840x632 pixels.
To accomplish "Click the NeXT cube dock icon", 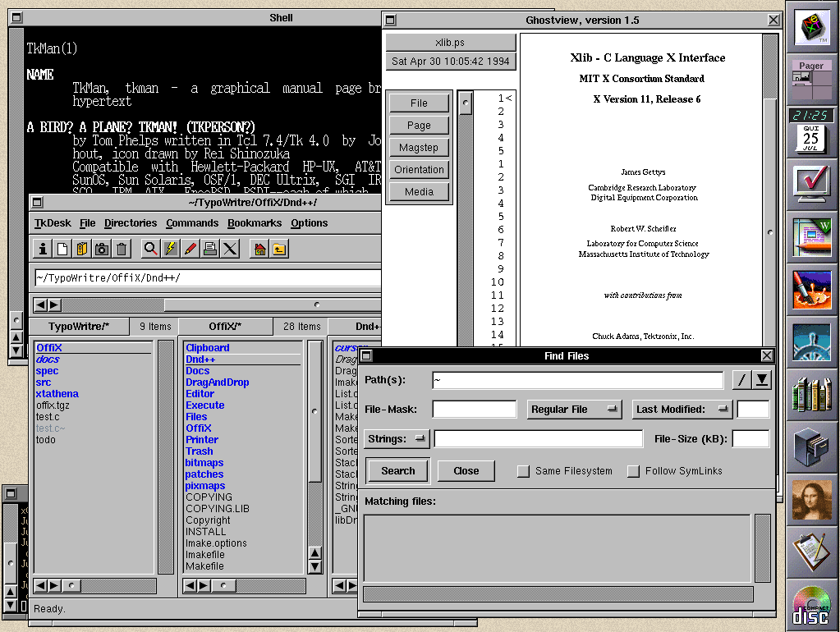I will click(x=811, y=27).
